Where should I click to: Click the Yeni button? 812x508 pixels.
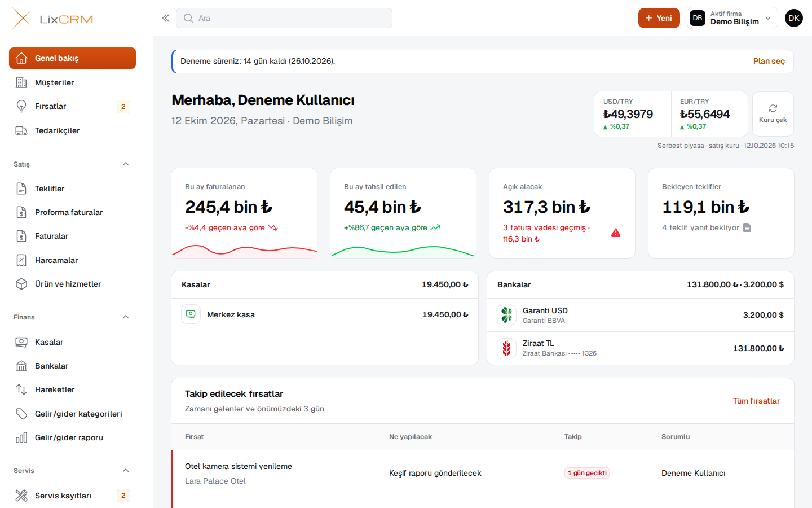click(x=659, y=18)
